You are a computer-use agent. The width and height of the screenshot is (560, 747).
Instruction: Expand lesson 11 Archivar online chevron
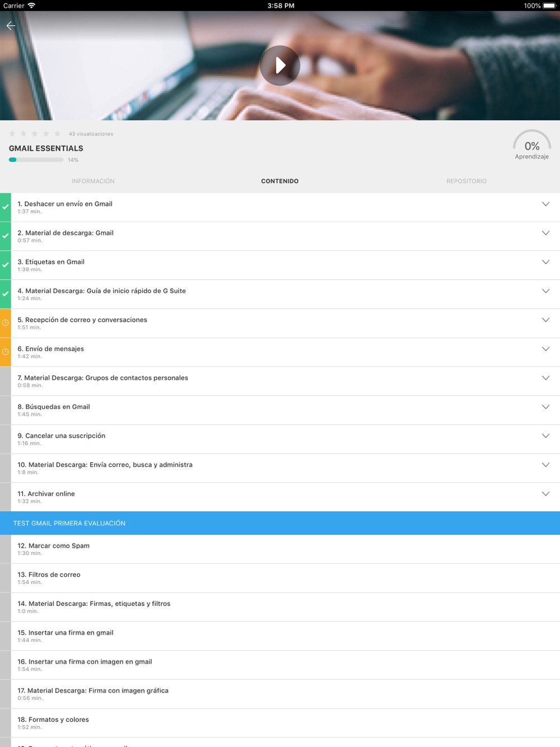pos(545,494)
